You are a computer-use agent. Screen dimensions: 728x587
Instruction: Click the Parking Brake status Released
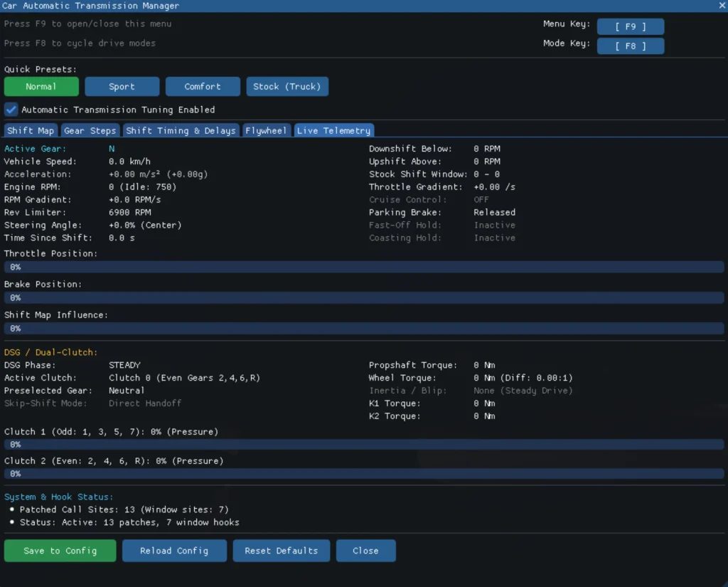point(495,213)
